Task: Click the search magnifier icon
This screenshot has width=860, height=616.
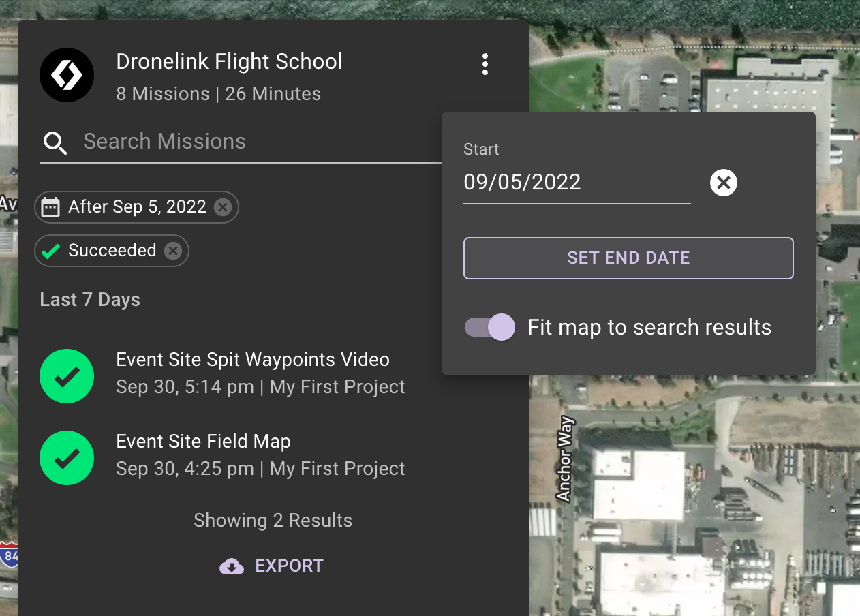Action: click(x=55, y=142)
